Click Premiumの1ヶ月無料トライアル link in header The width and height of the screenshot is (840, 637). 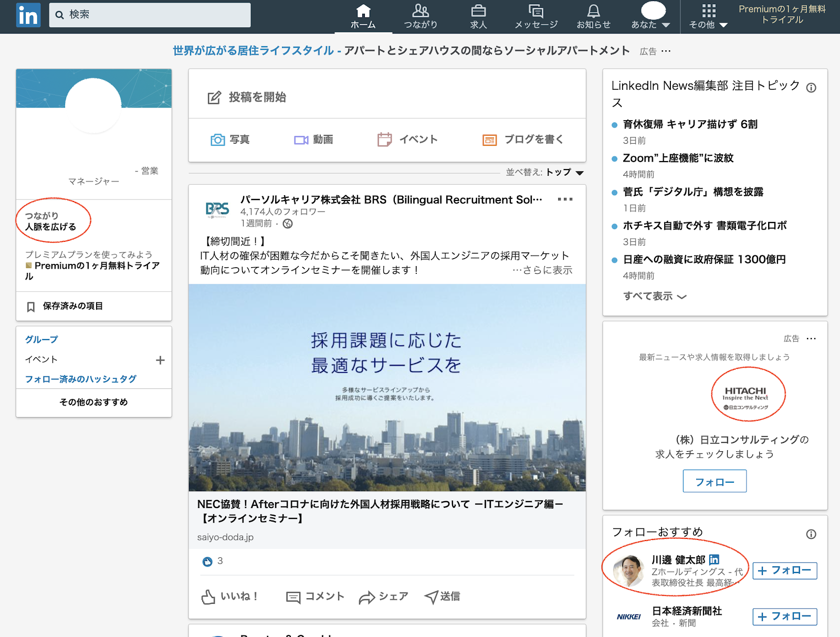(782, 14)
